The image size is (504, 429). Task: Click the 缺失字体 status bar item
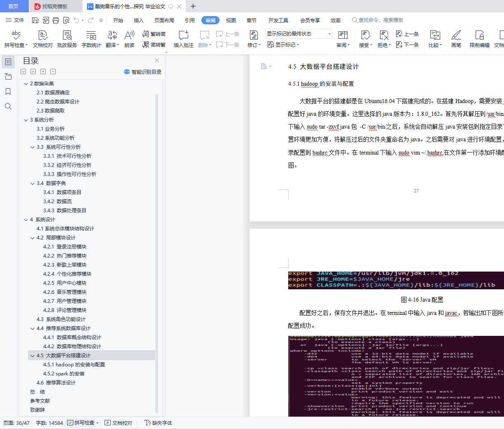(159, 423)
